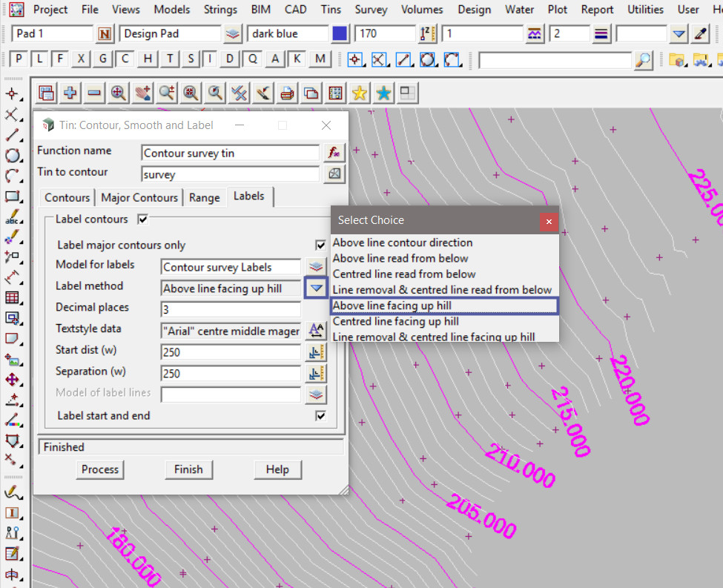723x588 pixels.
Task: Click the dark blue colour swatch
Action: coord(340,34)
